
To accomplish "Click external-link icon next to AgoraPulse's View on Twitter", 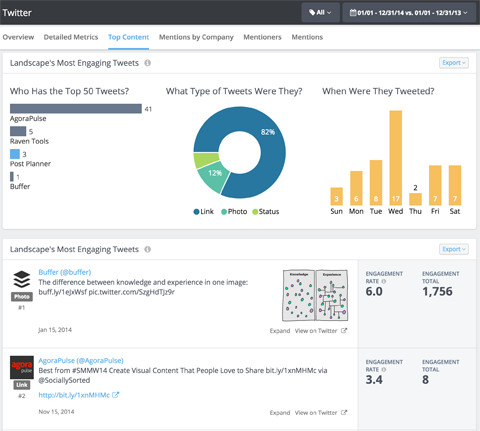I will [344, 413].
